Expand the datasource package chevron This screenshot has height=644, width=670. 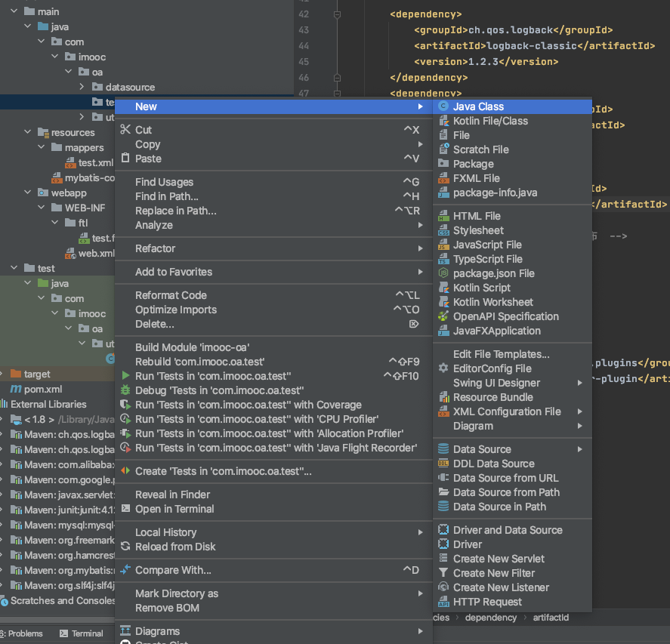(x=82, y=87)
